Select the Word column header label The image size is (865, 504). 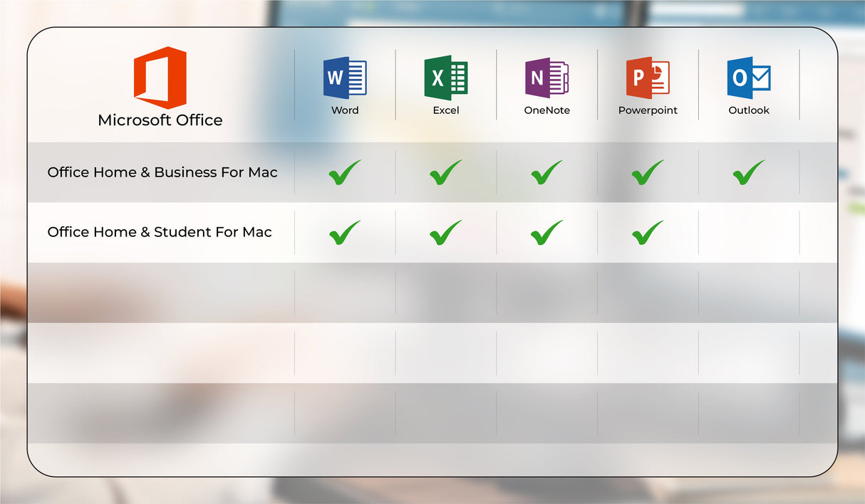point(345,110)
